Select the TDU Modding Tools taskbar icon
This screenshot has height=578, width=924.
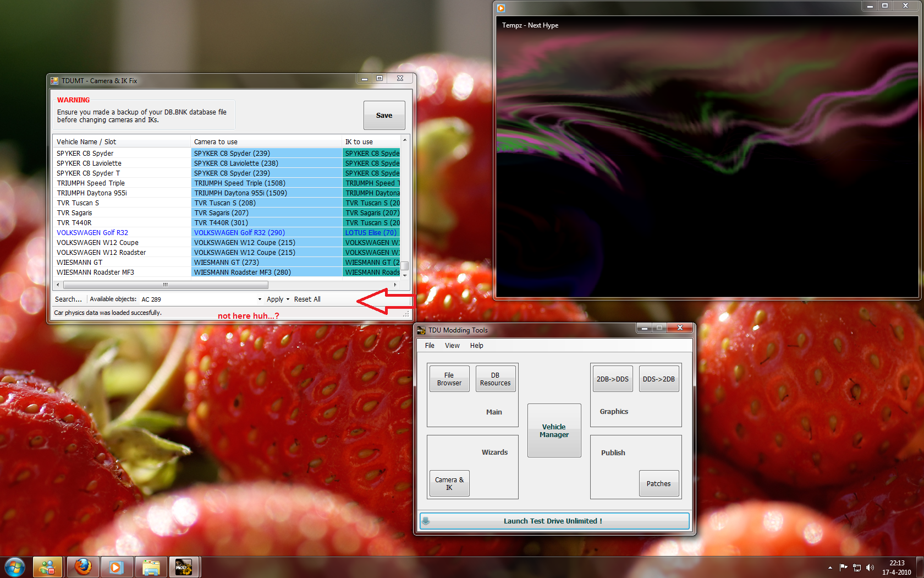[184, 566]
